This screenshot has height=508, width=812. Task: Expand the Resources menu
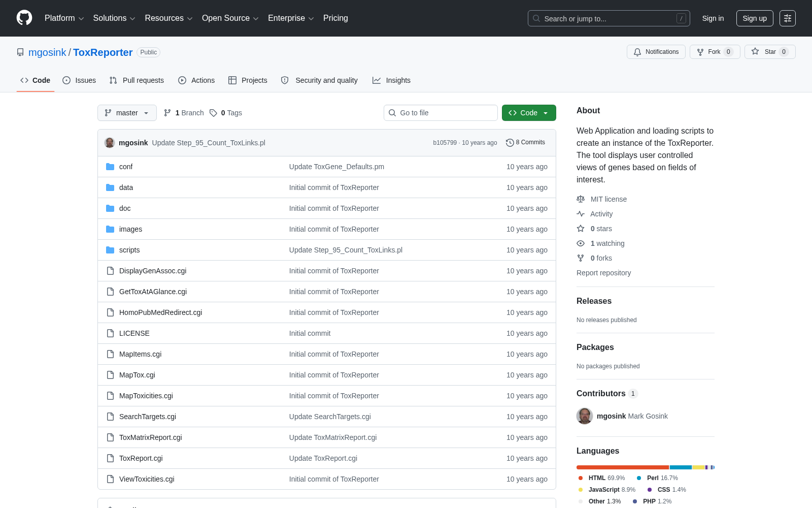click(x=168, y=18)
